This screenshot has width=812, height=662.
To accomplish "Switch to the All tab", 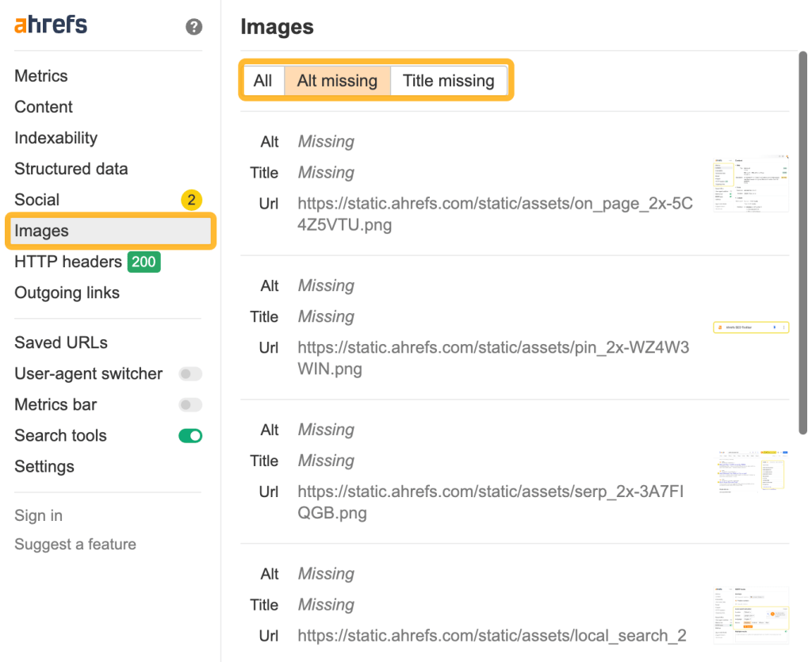I will (x=263, y=80).
